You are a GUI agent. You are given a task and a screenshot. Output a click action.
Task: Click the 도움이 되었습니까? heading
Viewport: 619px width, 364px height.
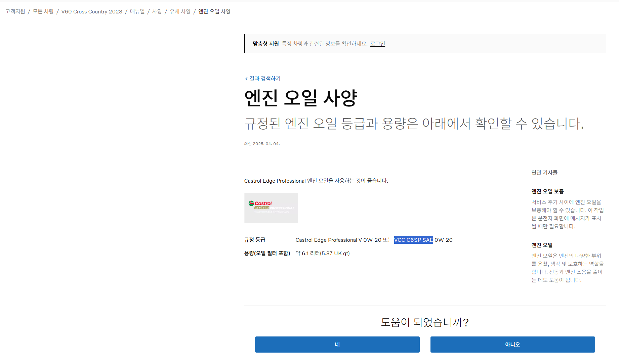pos(425,322)
